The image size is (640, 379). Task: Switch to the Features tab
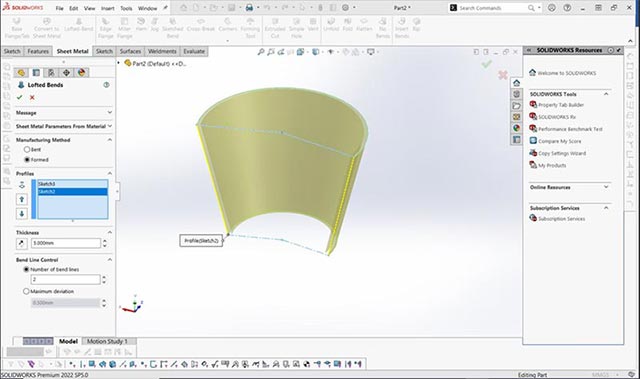tap(38, 51)
